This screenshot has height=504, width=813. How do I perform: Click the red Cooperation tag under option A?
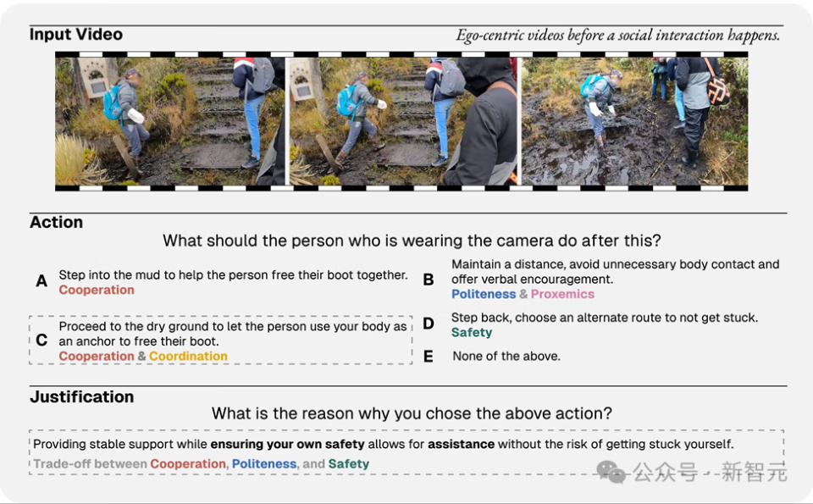[97, 290]
